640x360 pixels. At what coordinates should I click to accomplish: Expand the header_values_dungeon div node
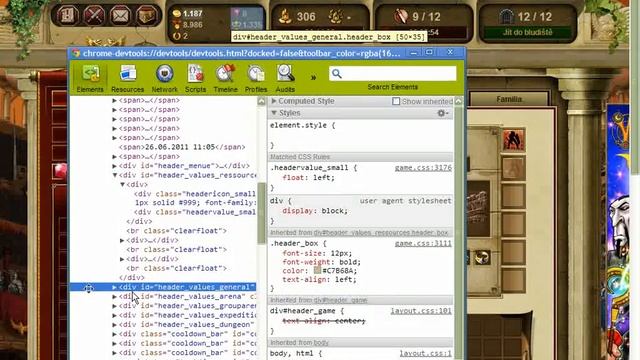click(x=115, y=325)
